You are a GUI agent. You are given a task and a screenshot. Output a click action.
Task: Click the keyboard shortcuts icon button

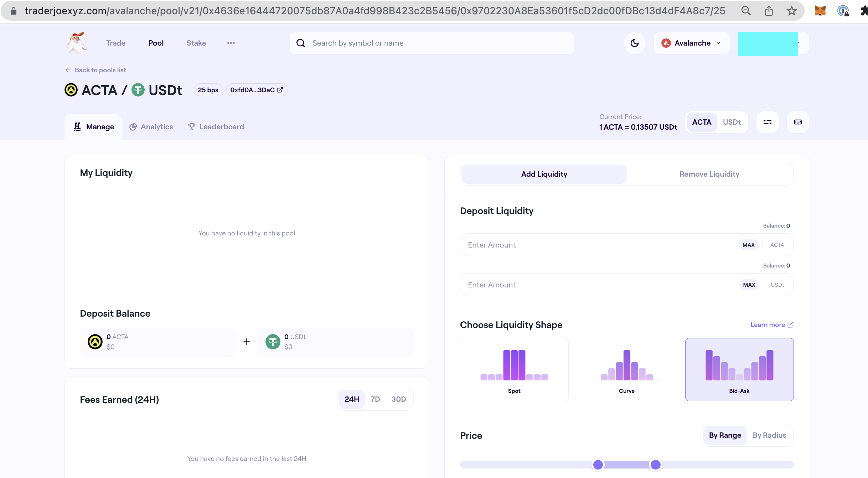tap(798, 122)
